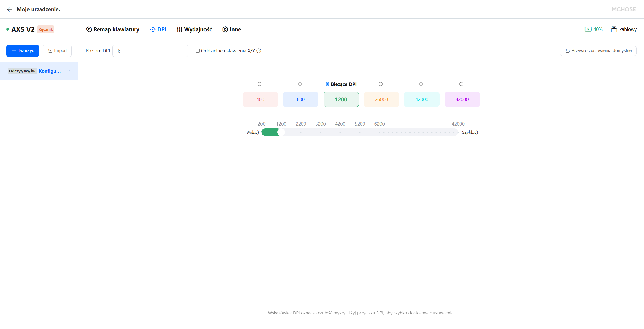Click the back arrow icon
The image size is (644, 329).
tap(10, 9)
